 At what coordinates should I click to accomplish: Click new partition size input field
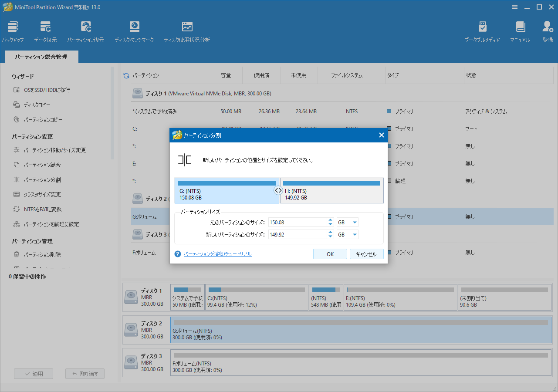coord(298,234)
